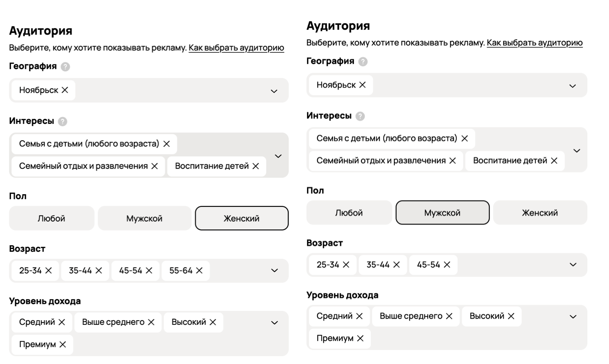Screen dimensions: 609x364
Task: Expand Возраст dropdown arrow in right panel
Action: click(573, 265)
